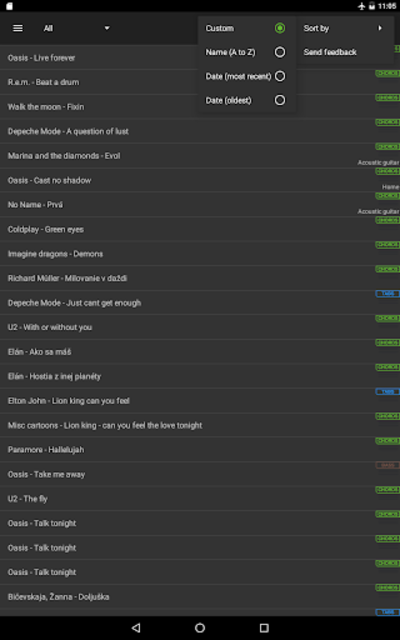Tap the Android back navigation button
This screenshot has width=400, height=640.
click(x=136, y=627)
